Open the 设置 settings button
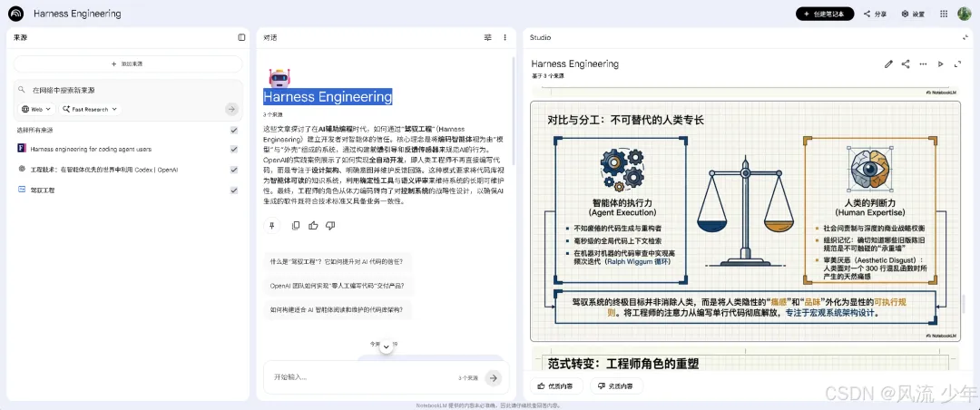The image size is (980, 410). tap(913, 14)
